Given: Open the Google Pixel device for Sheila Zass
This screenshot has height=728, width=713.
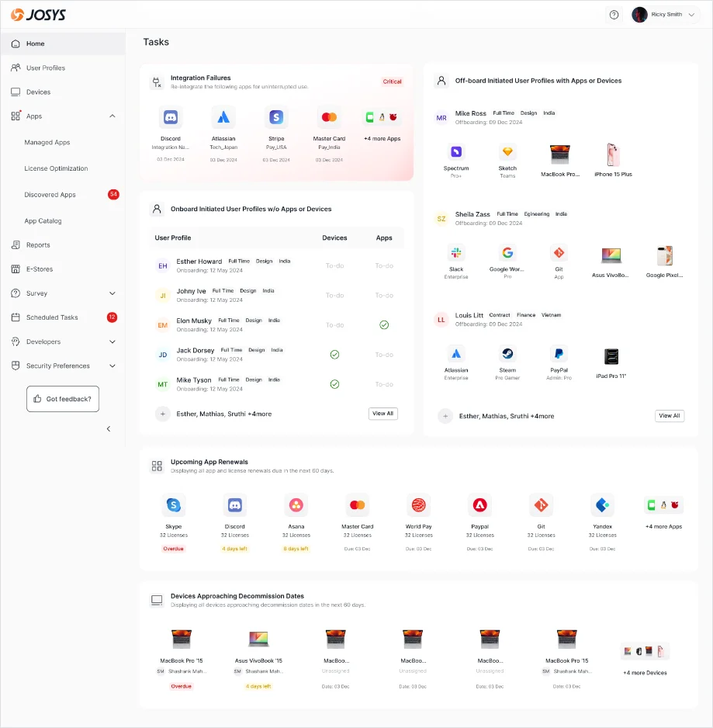Looking at the screenshot, I should (664, 256).
